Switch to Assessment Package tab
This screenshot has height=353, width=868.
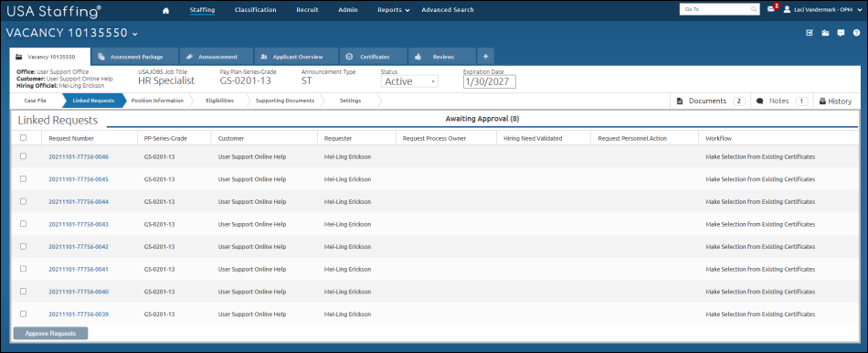pyautogui.click(x=134, y=57)
